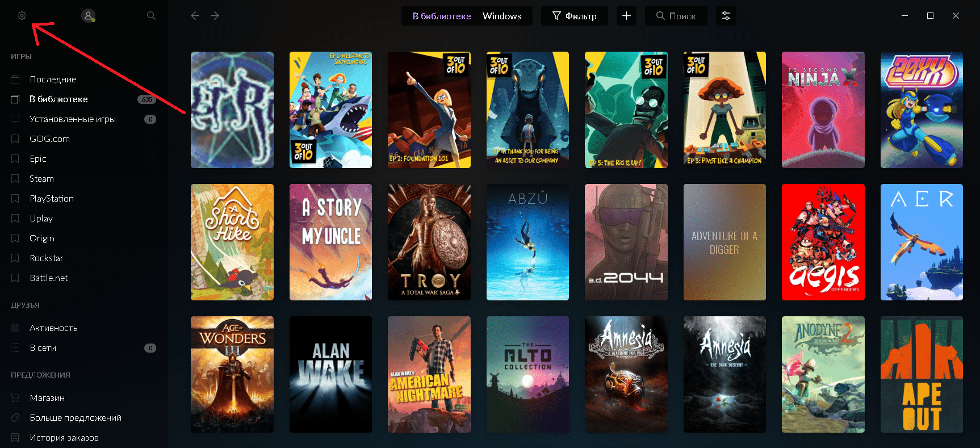Image resolution: width=980 pixels, height=448 pixels.
Task: Open Установленные игры list
Action: (73, 119)
